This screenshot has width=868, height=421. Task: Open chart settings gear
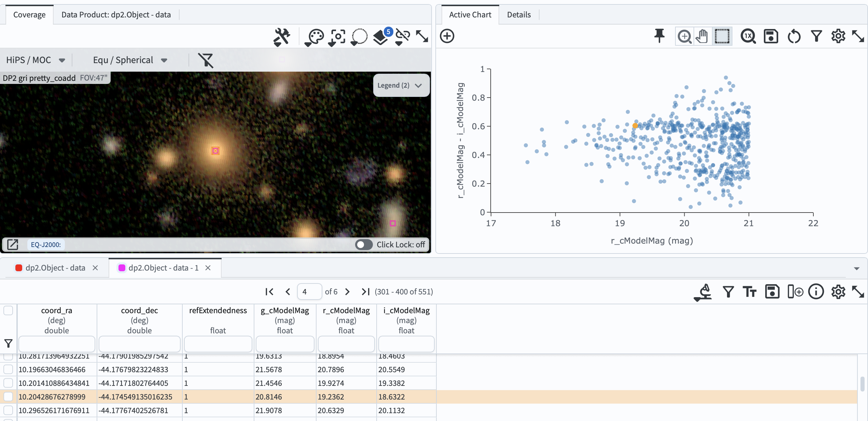(x=838, y=36)
